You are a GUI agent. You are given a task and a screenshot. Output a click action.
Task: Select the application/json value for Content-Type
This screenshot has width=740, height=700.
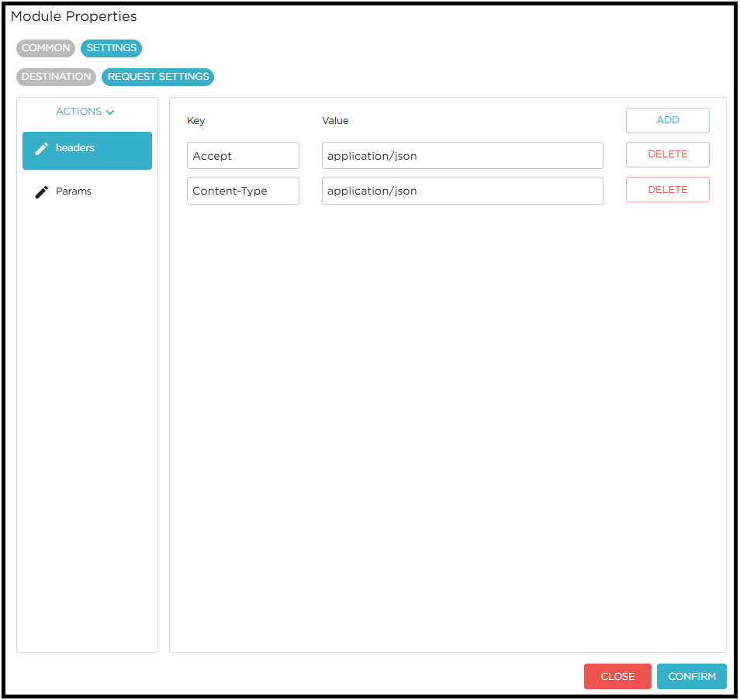[462, 191]
